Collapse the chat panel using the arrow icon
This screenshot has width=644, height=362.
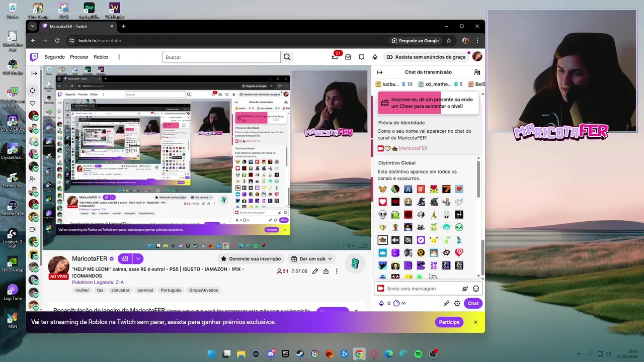click(x=380, y=72)
